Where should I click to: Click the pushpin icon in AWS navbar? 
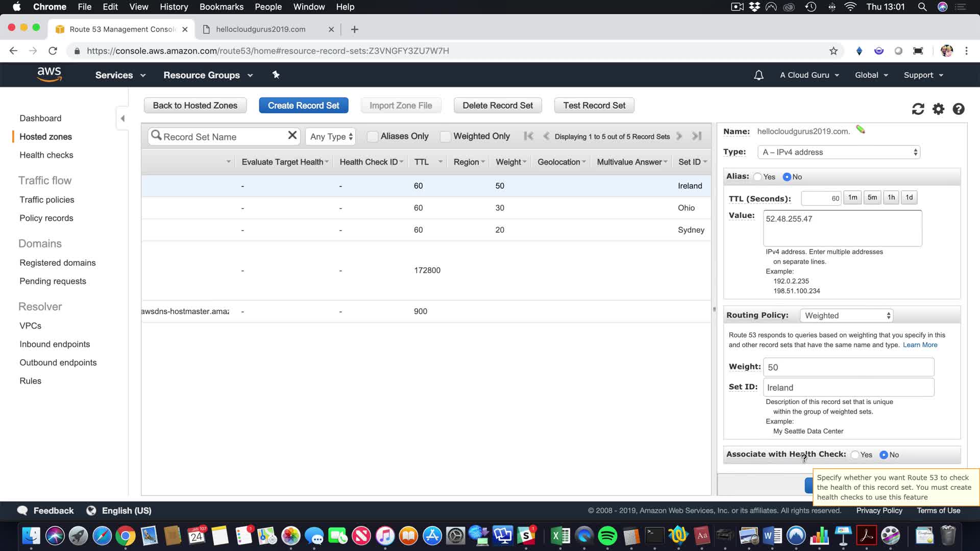pyautogui.click(x=276, y=75)
